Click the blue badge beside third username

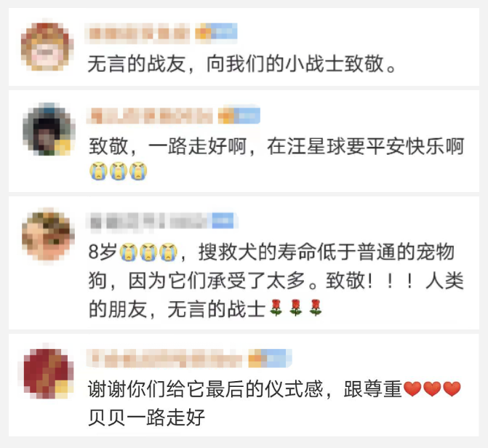[223, 220]
